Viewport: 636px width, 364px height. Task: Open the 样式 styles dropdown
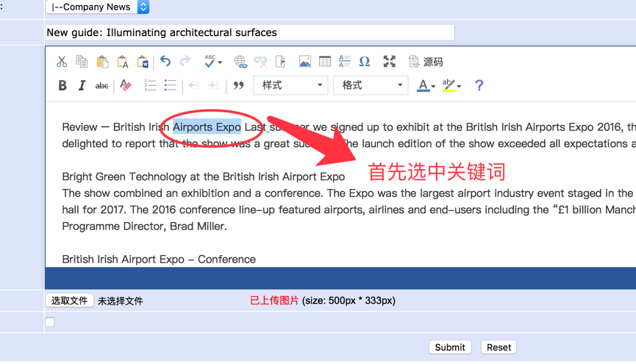click(290, 85)
